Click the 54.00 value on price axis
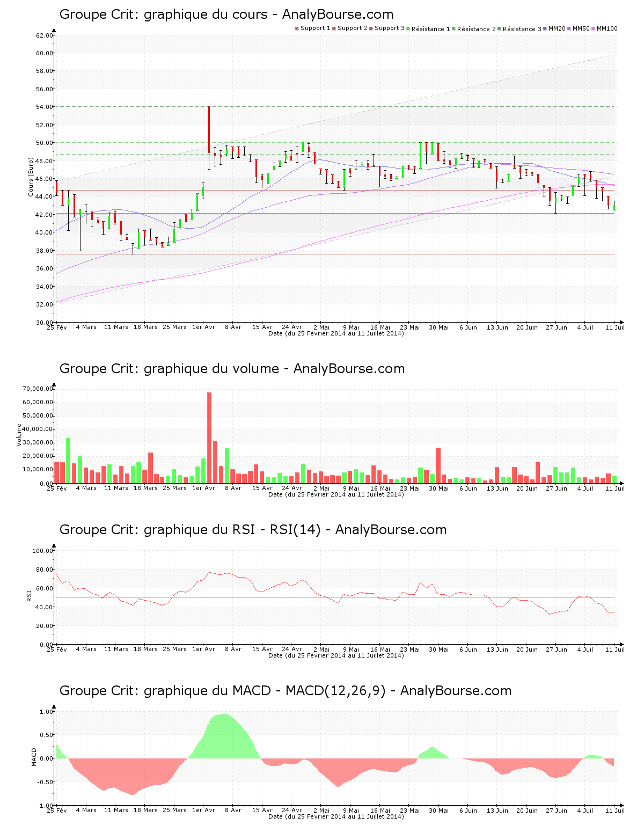The height and width of the screenshot is (832, 644). (x=45, y=107)
